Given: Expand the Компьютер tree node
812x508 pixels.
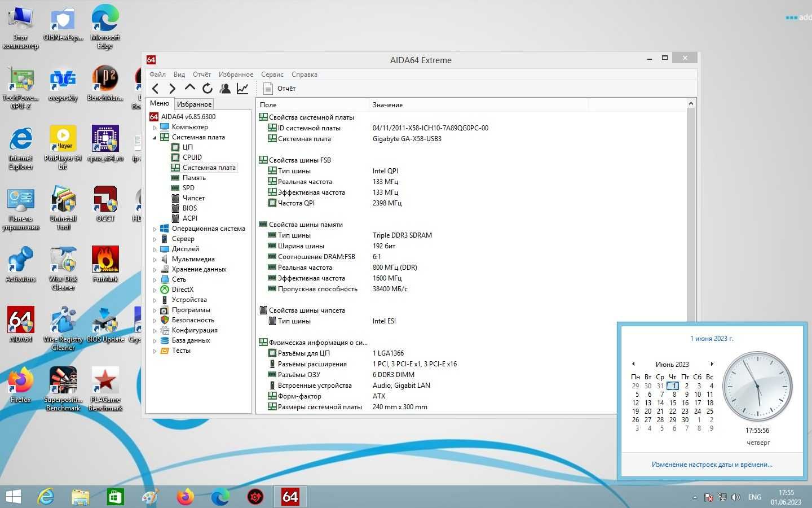Looking at the screenshot, I should pyautogui.click(x=155, y=127).
